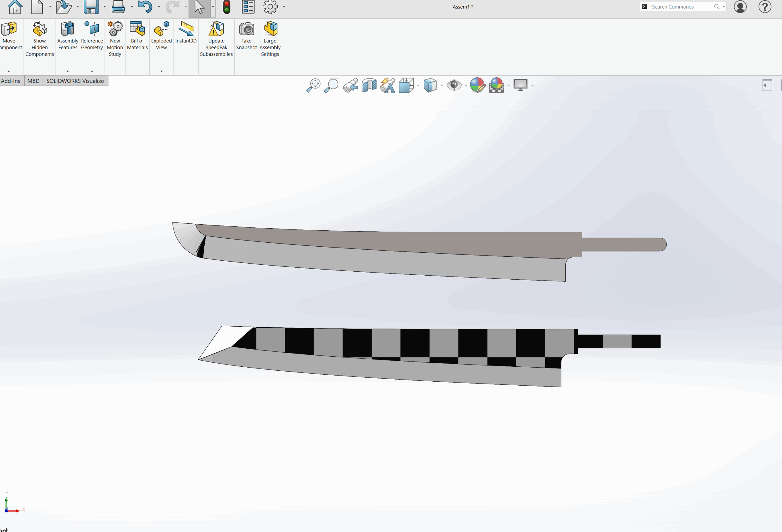Open the Options gear
Screen dimensions: 782x532
(x=270, y=6)
